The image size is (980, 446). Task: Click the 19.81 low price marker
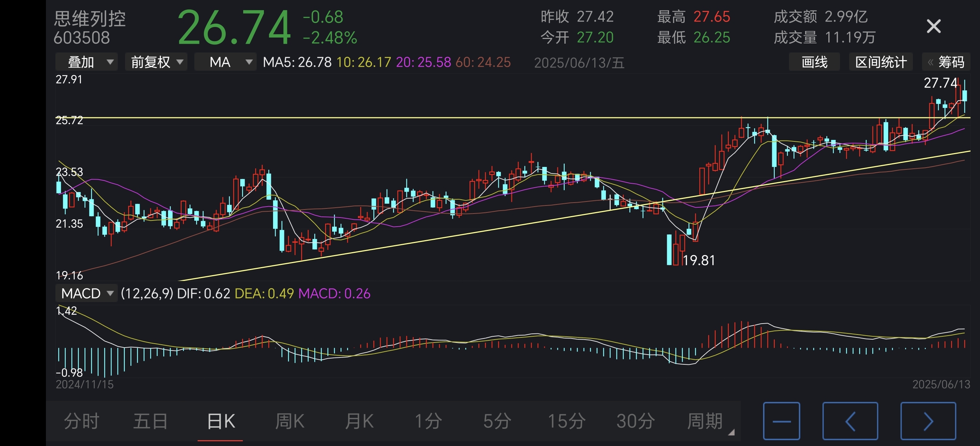click(x=699, y=261)
